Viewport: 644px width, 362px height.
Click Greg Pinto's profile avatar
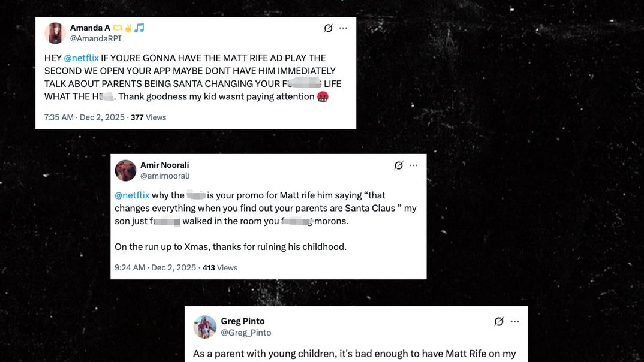[205, 327]
